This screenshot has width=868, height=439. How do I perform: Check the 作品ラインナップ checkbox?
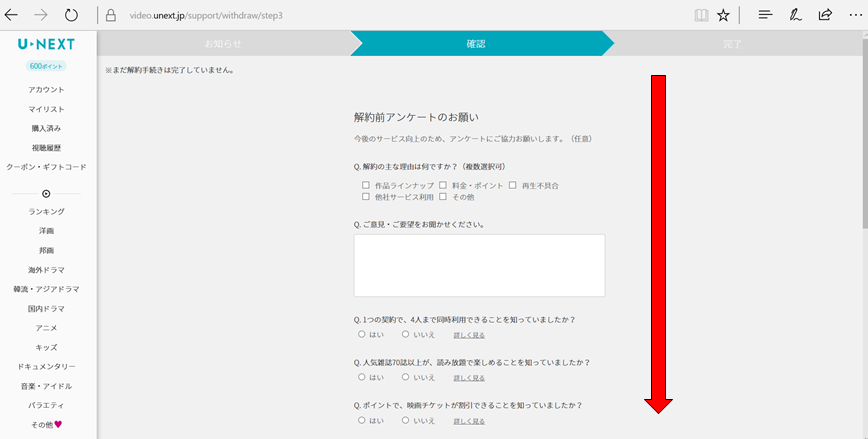pos(365,185)
